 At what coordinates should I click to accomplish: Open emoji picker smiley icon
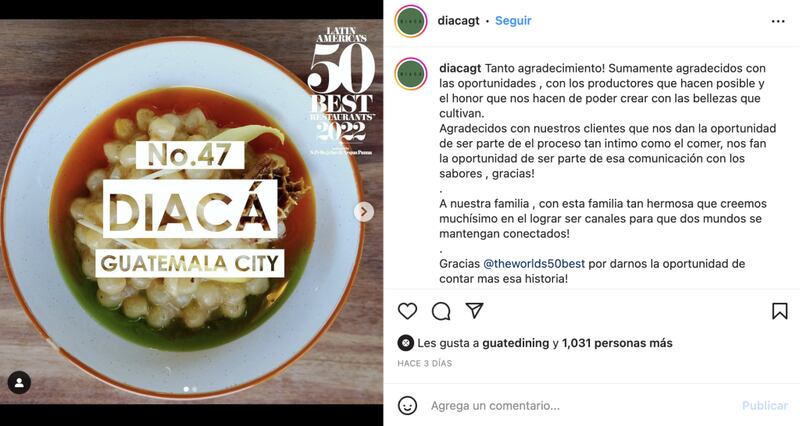pyautogui.click(x=407, y=406)
